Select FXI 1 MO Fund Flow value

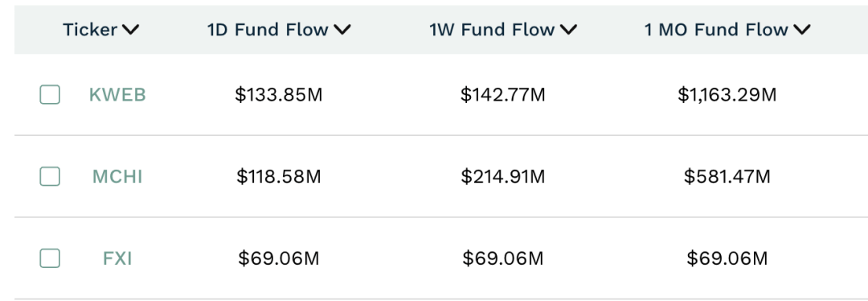coord(727,258)
